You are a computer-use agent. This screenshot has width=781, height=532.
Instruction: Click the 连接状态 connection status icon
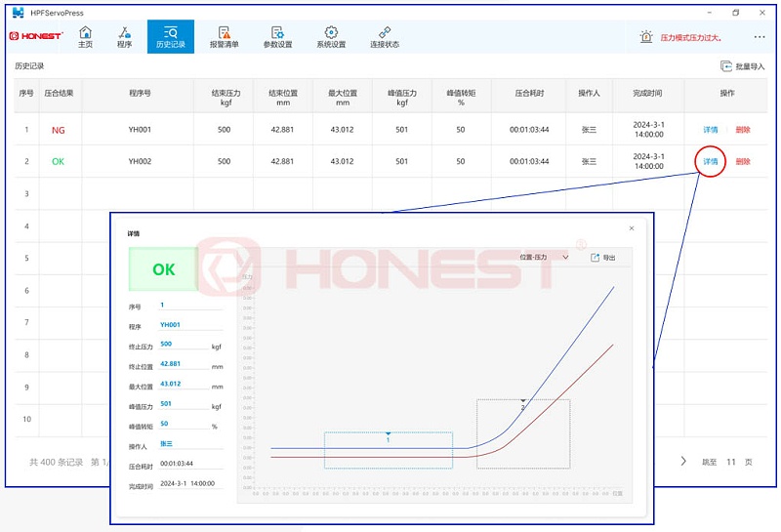coord(385,32)
